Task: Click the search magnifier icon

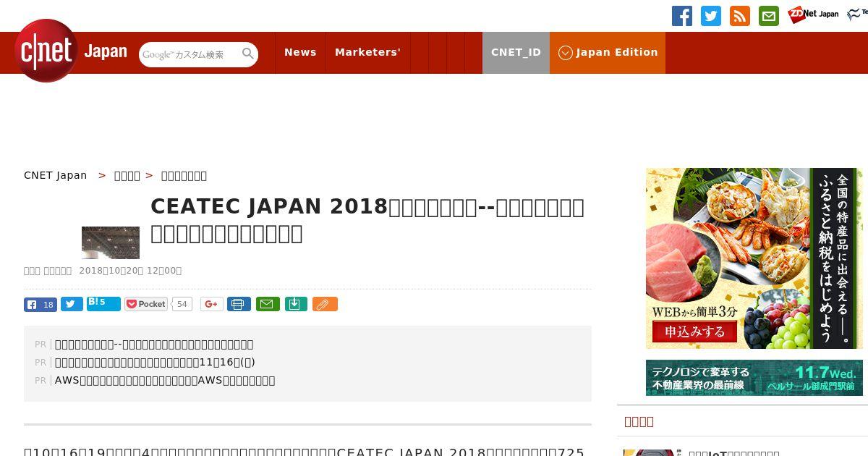Action: 248,54
